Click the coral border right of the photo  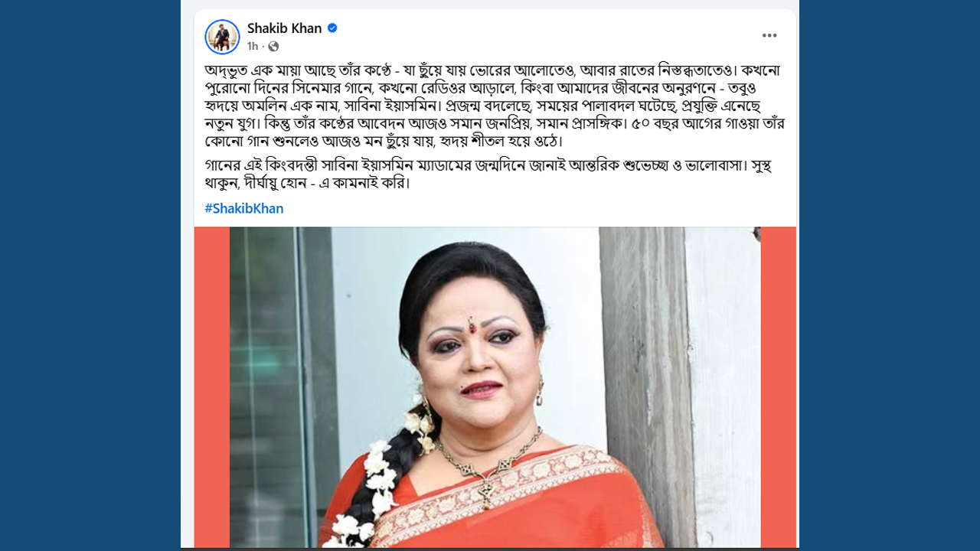click(x=778, y=387)
